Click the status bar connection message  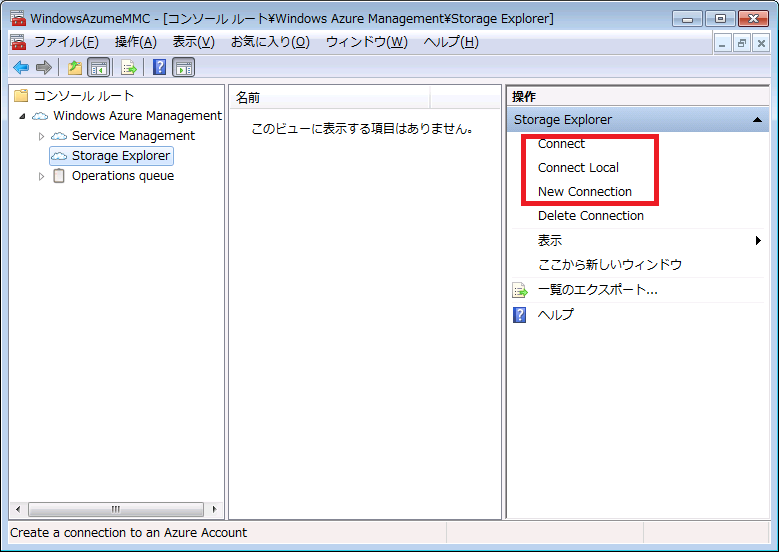[128, 533]
